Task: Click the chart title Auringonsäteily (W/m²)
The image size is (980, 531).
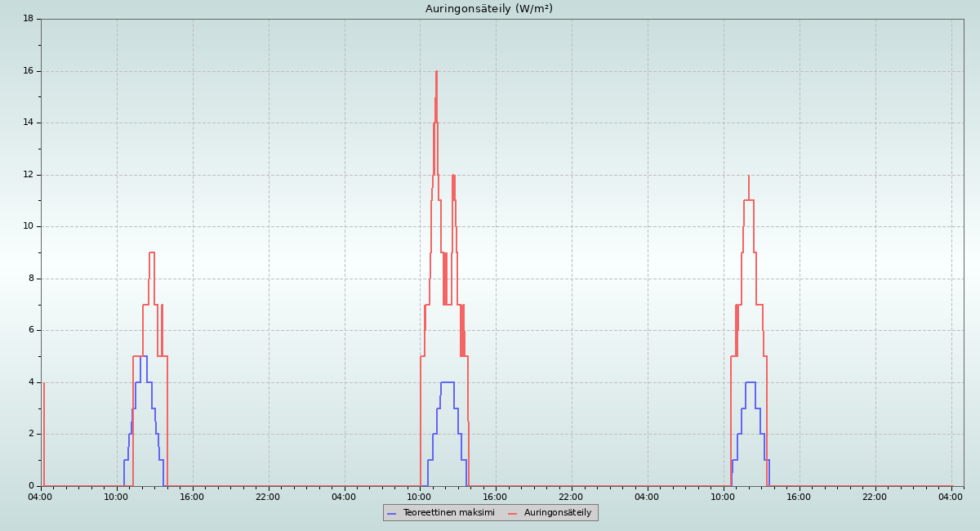Action: [x=488, y=9]
